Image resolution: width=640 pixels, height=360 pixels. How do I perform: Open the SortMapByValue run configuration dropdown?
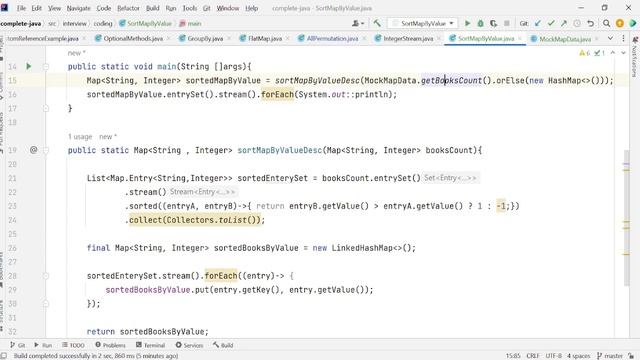422,24
